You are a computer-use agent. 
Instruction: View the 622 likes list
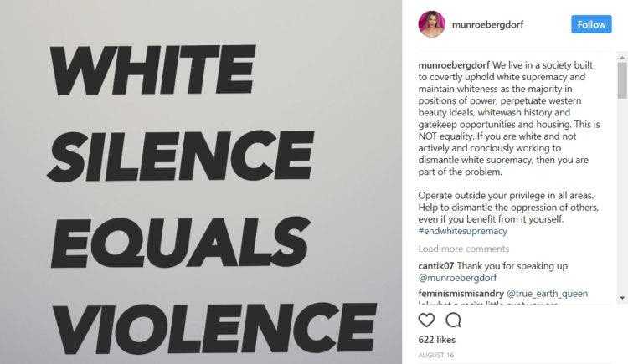pyautogui.click(x=436, y=340)
